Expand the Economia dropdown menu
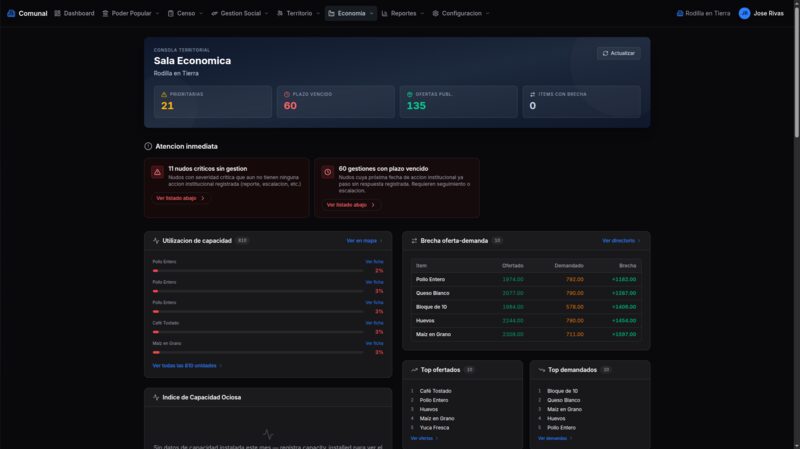Image resolution: width=800 pixels, height=449 pixels. pyautogui.click(x=351, y=13)
